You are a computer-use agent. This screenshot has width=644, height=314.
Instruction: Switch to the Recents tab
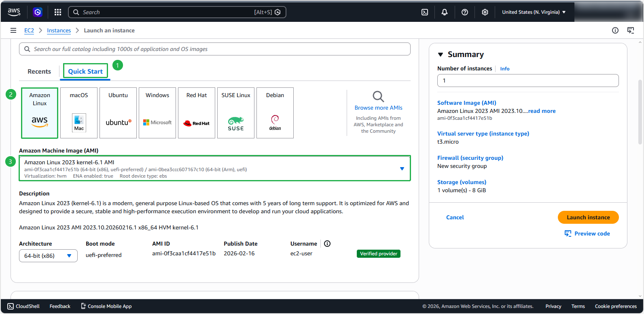pyautogui.click(x=39, y=72)
